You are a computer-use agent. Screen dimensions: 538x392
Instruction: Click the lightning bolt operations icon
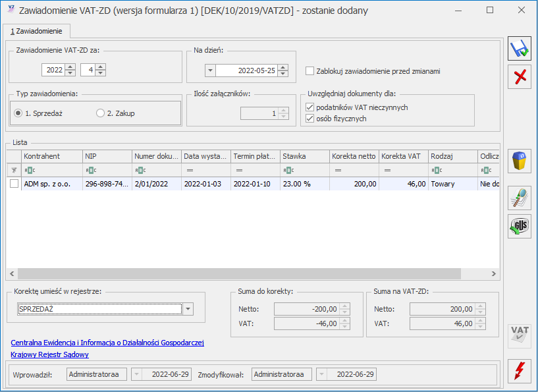tap(520, 370)
